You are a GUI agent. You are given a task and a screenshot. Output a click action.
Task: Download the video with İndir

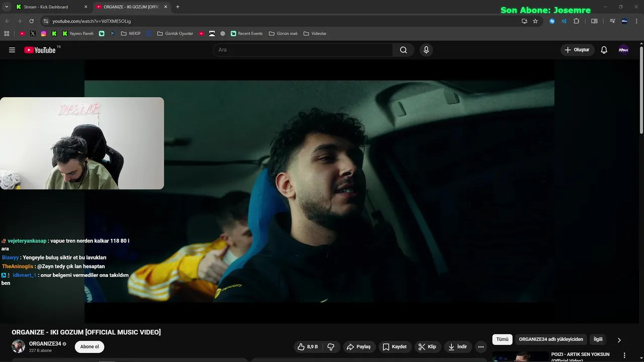tap(457, 347)
